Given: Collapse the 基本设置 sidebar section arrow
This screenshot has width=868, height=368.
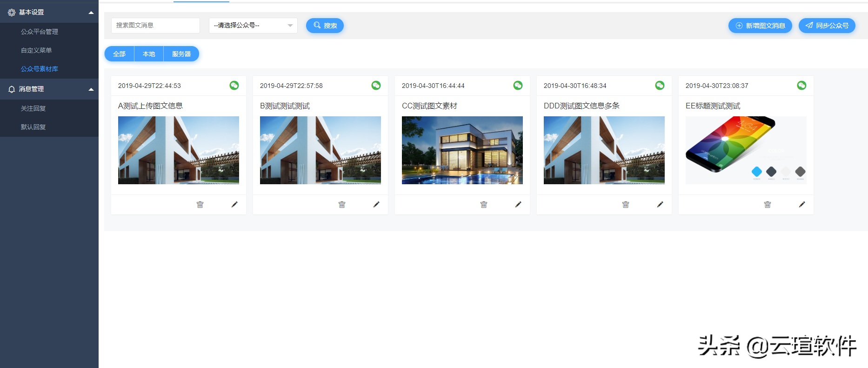Looking at the screenshot, I should (x=91, y=13).
